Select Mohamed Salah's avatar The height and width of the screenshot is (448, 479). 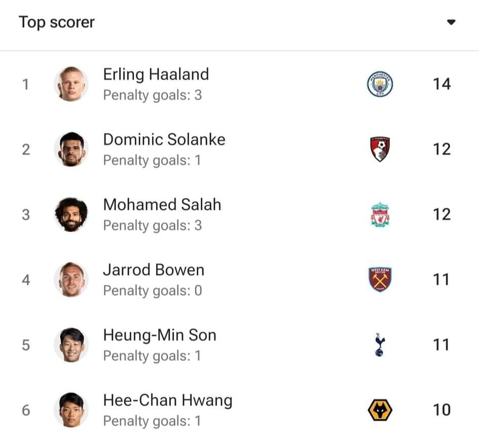(71, 214)
